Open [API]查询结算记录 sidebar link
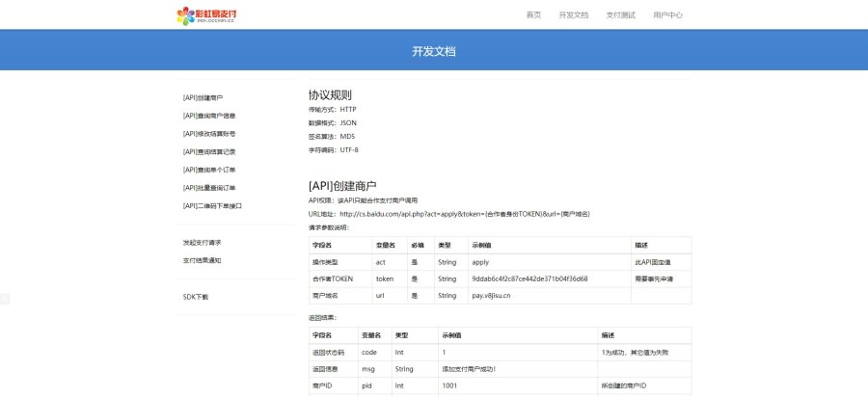The height and width of the screenshot is (397, 868). 209,151
